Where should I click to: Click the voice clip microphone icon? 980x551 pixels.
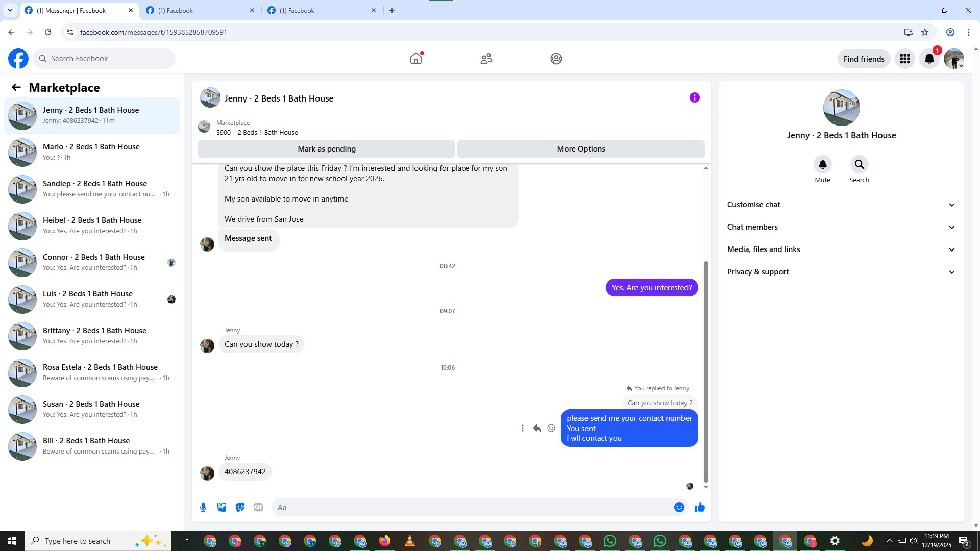(x=203, y=507)
